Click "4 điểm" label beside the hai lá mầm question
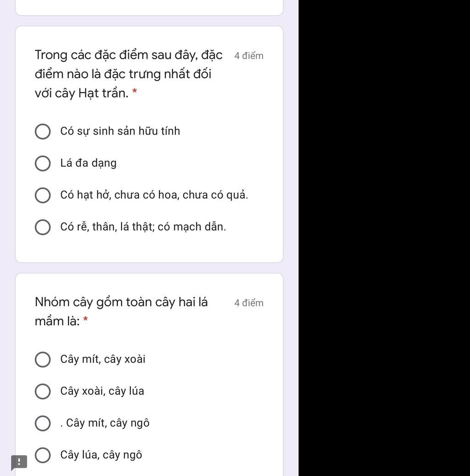The height and width of the screenshot is (476, 470). (249, 303)
